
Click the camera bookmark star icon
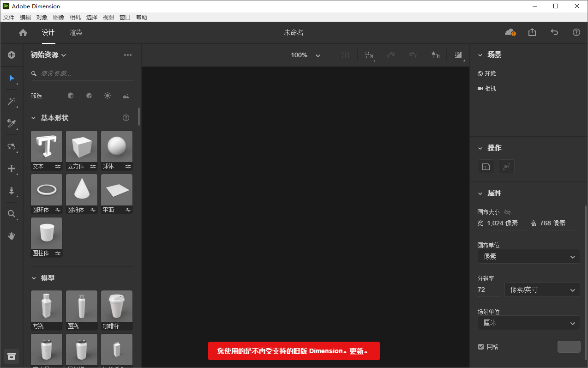tap(435, 55)
